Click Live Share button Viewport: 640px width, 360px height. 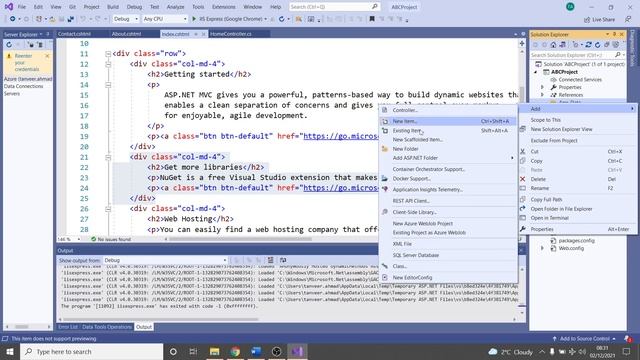coord(599,19)
